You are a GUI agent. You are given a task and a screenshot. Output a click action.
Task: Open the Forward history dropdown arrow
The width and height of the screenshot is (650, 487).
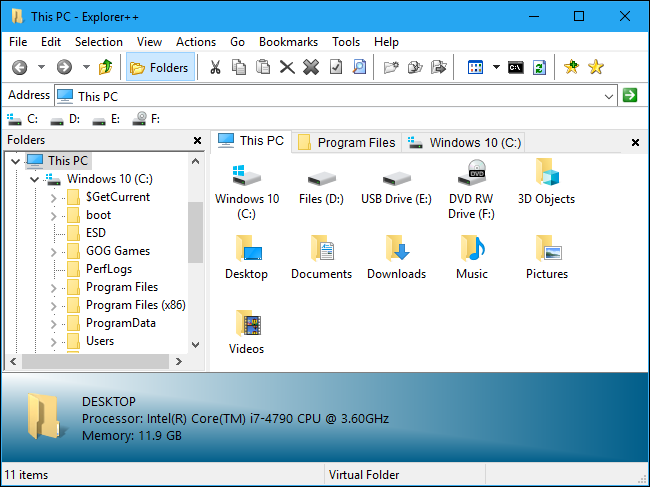point(86,67)
